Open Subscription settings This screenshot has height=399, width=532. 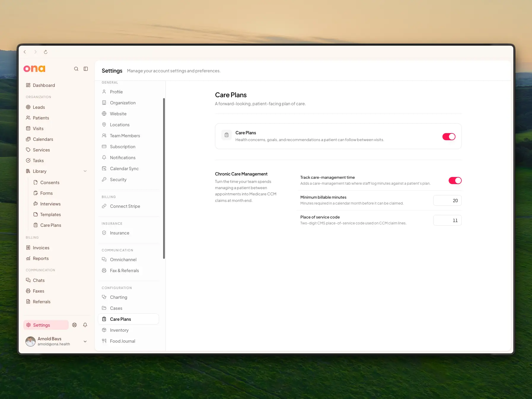[128, 147]
